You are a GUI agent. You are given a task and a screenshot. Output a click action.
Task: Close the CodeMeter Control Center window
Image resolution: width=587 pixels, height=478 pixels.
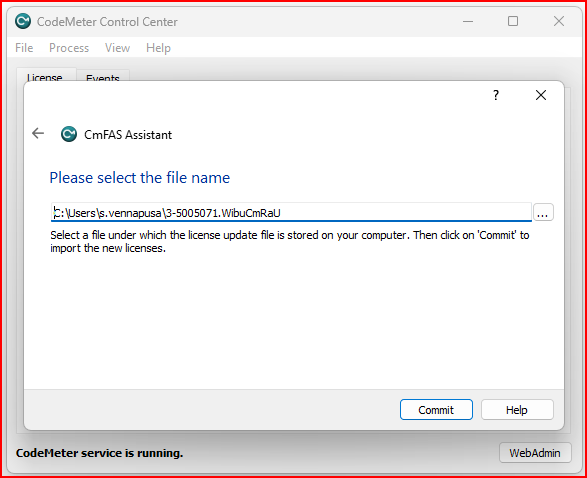(x=559, y=21)
